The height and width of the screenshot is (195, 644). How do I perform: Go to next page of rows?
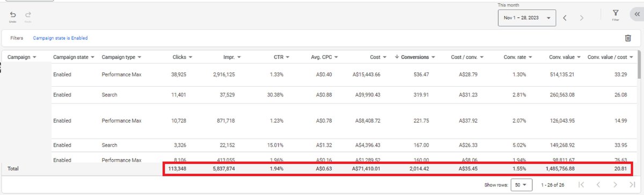616,184
